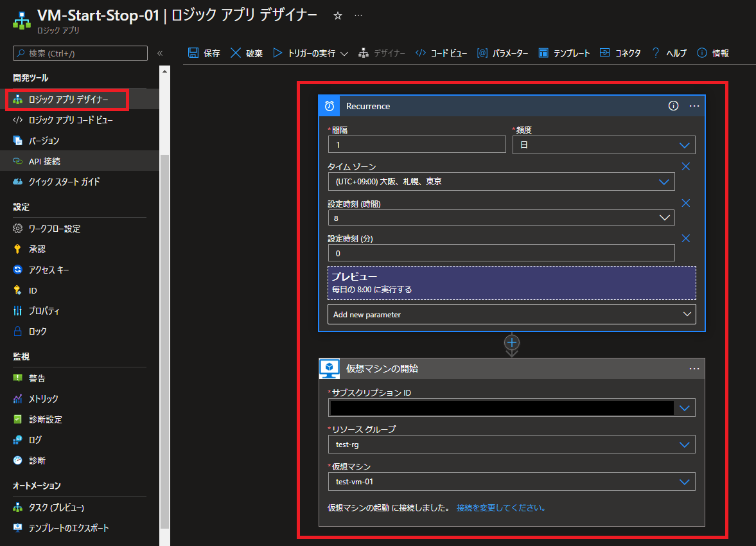Click the favorite star icon in title
The width and height of the screenshot is (756, 546).
click(x=337, y=16)
